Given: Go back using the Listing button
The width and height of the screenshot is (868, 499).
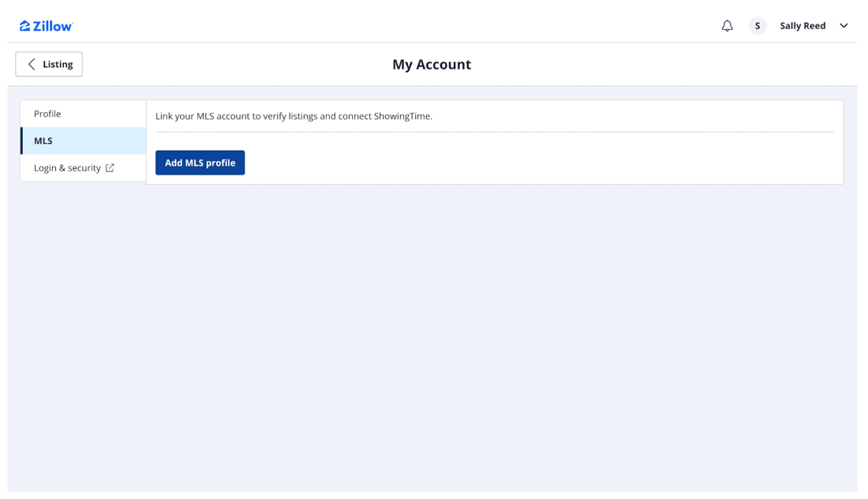Looking at the screenshot, I should point(49,64).
